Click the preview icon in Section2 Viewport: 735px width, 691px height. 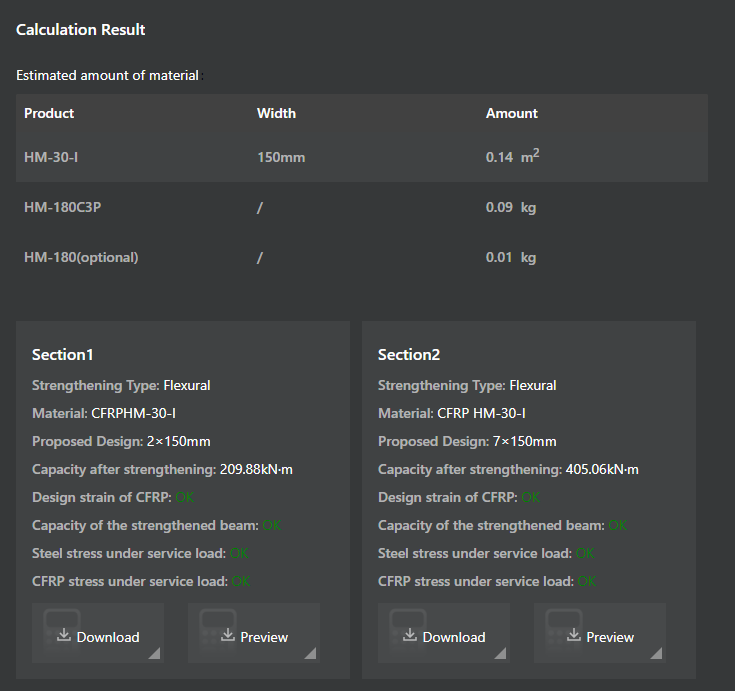point(573,635)
